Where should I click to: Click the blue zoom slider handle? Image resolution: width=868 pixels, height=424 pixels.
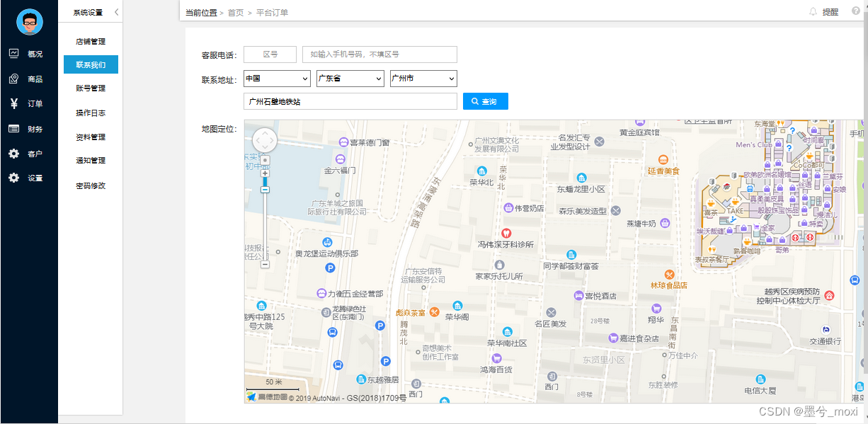coord(265,189)
